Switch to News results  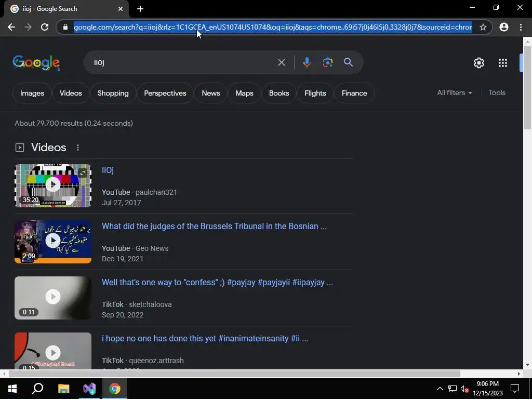tap(211, 93)
